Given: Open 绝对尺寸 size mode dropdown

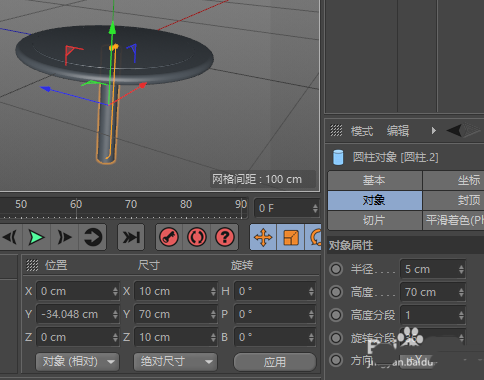Looking at the screenshot, I should click(175, 362).
